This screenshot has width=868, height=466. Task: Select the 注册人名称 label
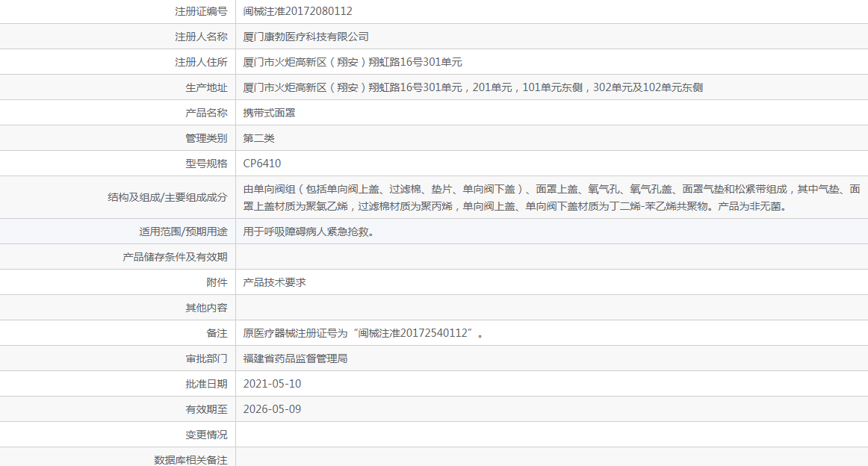click(x=201, y=37)
